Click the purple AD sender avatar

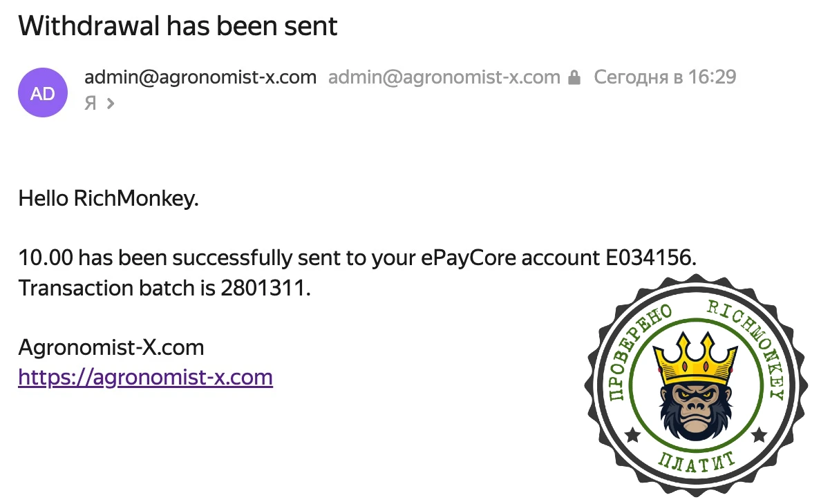43,93
